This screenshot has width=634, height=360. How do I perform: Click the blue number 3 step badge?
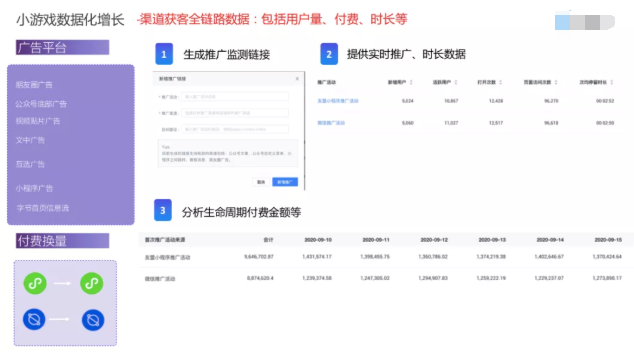pyautogui.click(x=163, y=210)
